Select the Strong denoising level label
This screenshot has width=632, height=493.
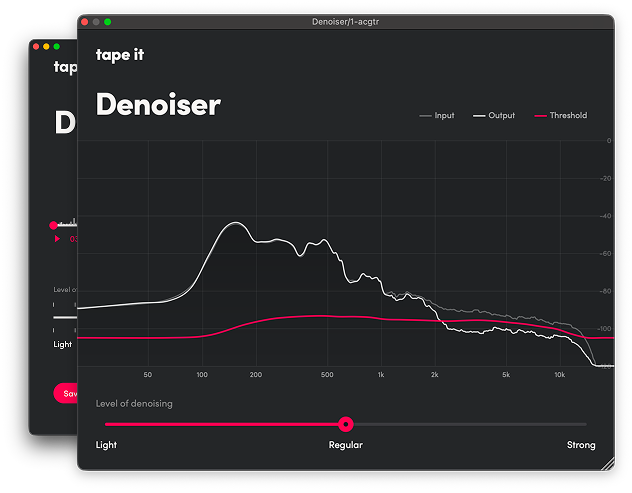tap(581, 445)
